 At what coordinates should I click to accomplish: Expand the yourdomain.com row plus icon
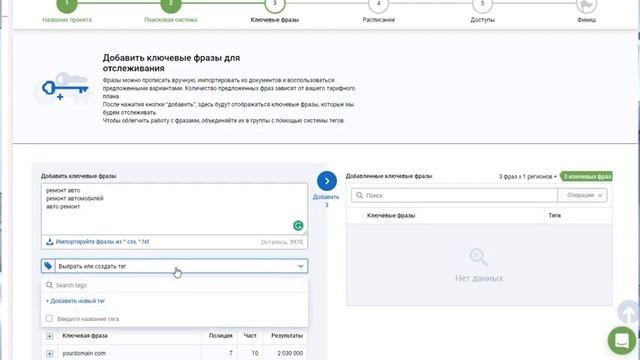tap(49, 353)
